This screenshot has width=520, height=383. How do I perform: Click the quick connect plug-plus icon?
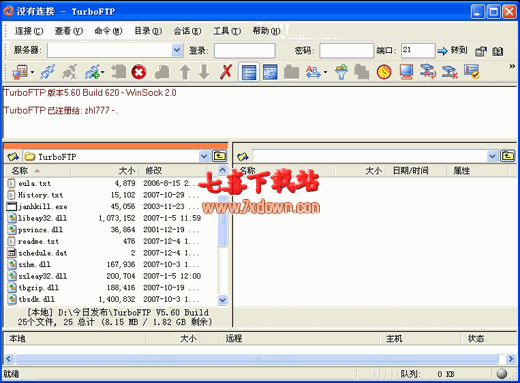[92, 72]
